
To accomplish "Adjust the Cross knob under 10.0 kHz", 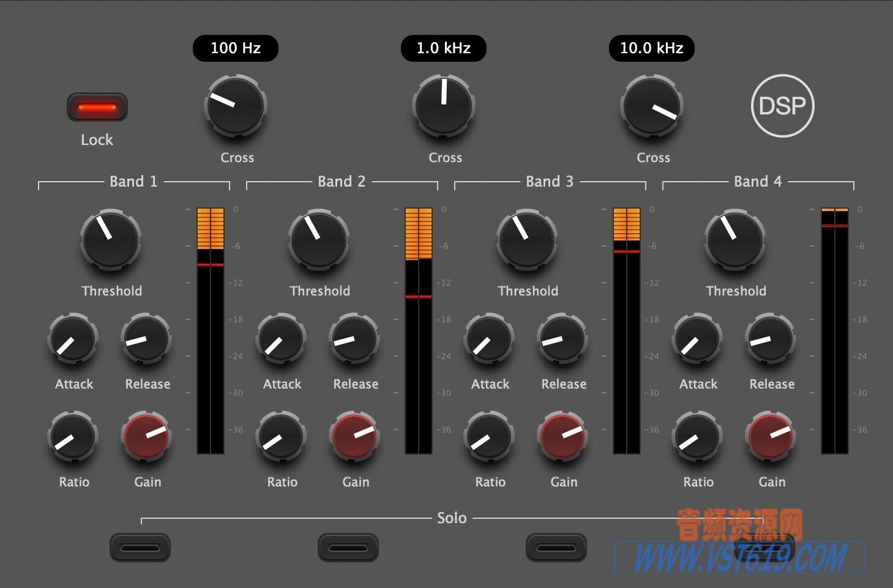I will pos(652,105).
